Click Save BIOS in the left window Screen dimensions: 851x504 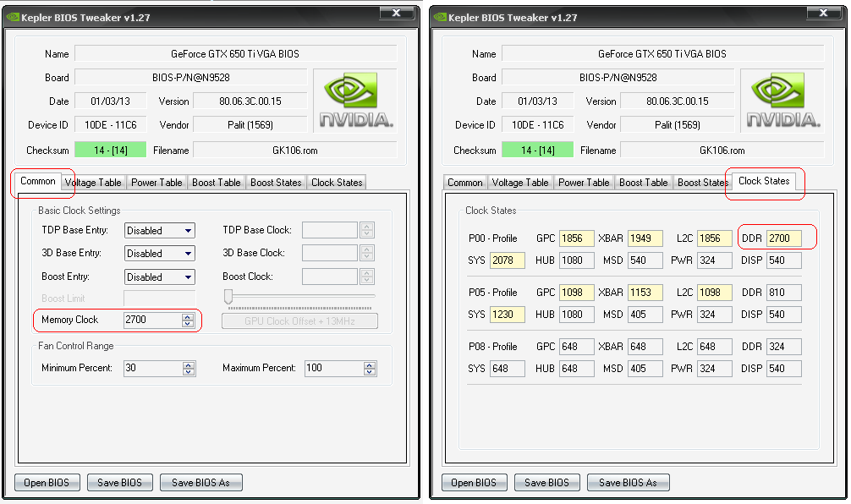click(x=119, y=482)
